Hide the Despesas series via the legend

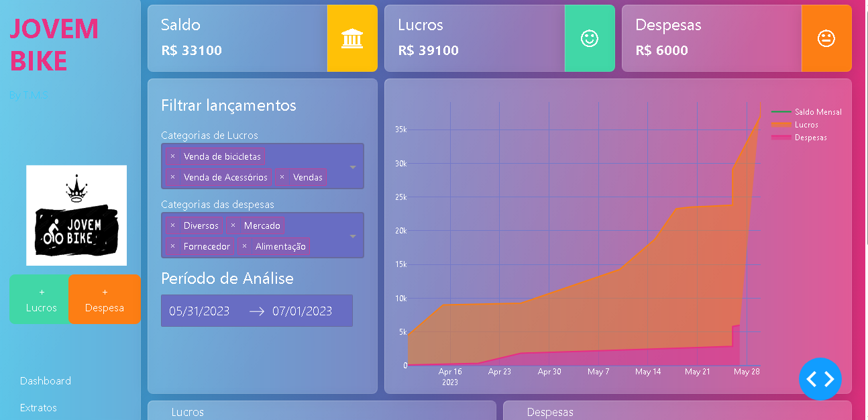coord(812,138)
